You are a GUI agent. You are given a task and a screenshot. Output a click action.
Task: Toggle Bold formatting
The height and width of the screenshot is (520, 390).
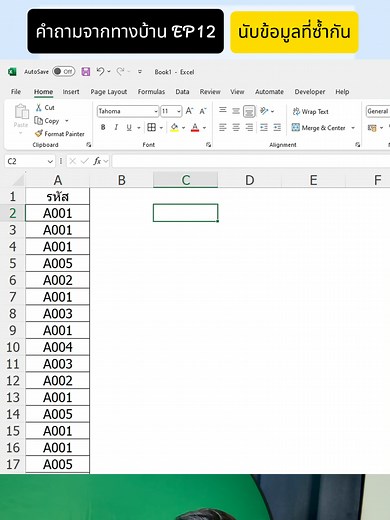pyautogui.click(x=103, y=127)
